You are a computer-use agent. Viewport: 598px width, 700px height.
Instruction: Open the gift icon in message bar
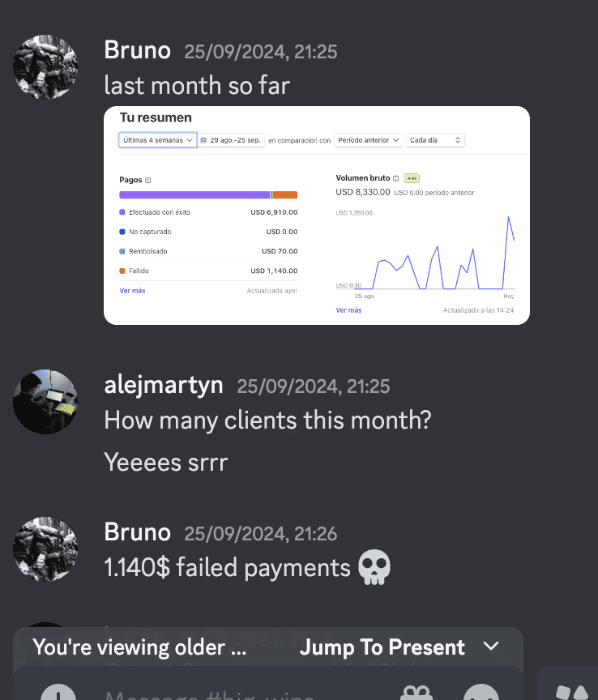coord(416,693)
